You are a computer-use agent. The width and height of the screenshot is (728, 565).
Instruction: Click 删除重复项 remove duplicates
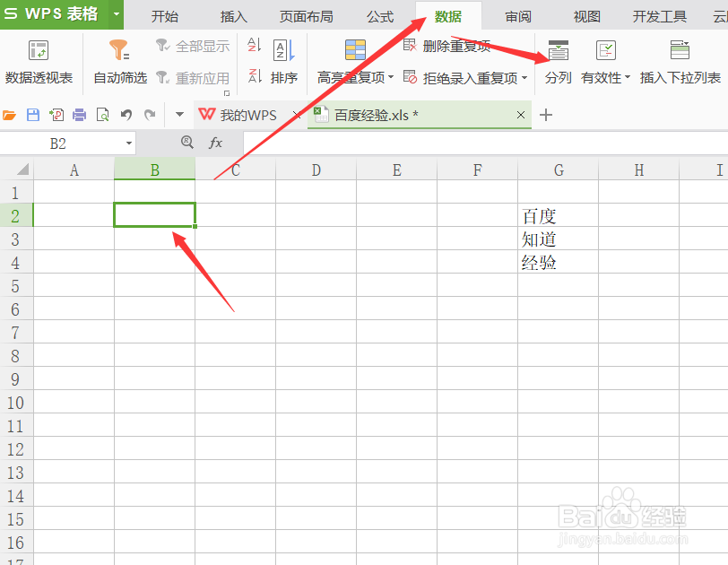click(x=446, y=46)
